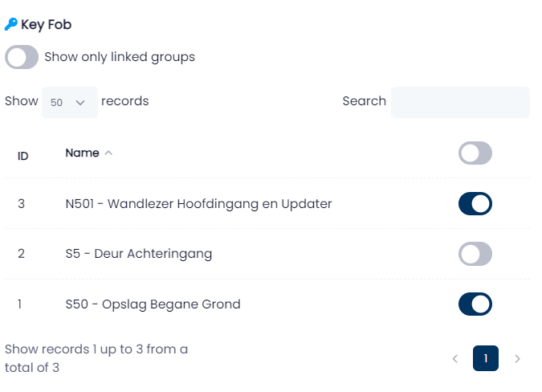This screenshot has width=542, height=392.
Task: Toggle the select-all switch in table header
Action: pos(475,153)
